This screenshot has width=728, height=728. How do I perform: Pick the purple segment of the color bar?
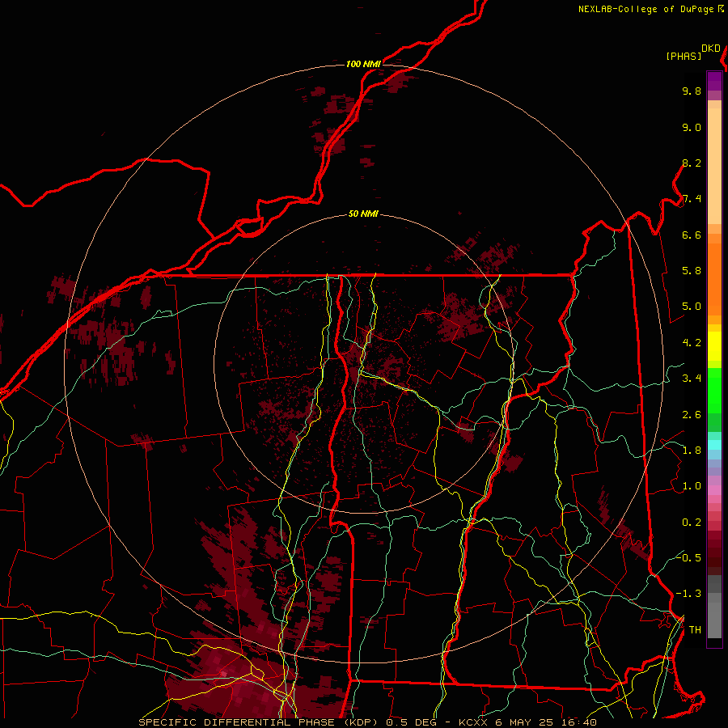click(x=714, y=82)
